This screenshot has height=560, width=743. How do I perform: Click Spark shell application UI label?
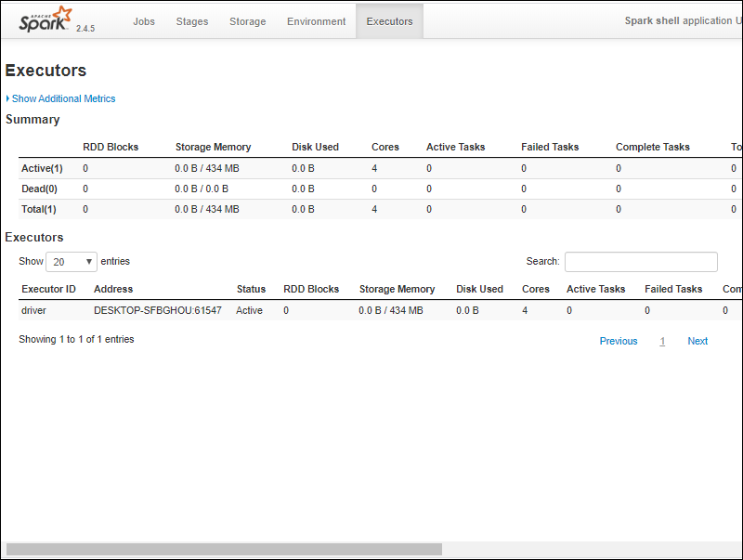click(684, 20)
